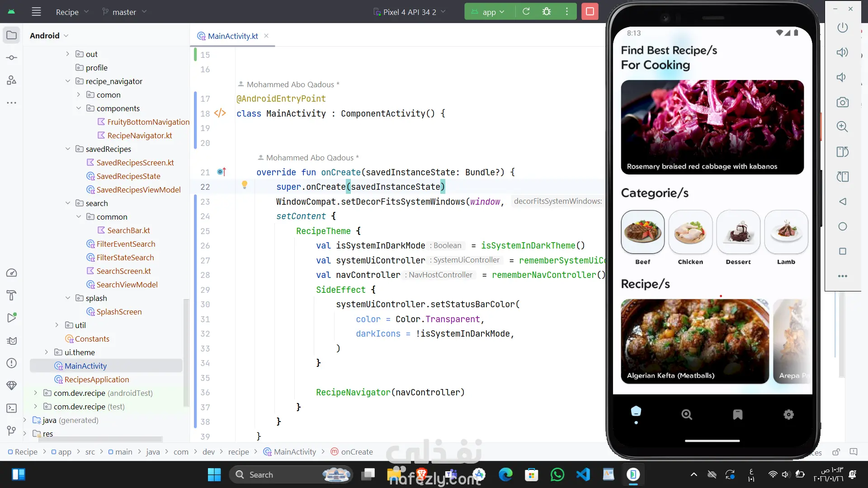This screenshot has width=868, height=488.
Task: Open the Commit tool window icon
Action: pos(12,58)
